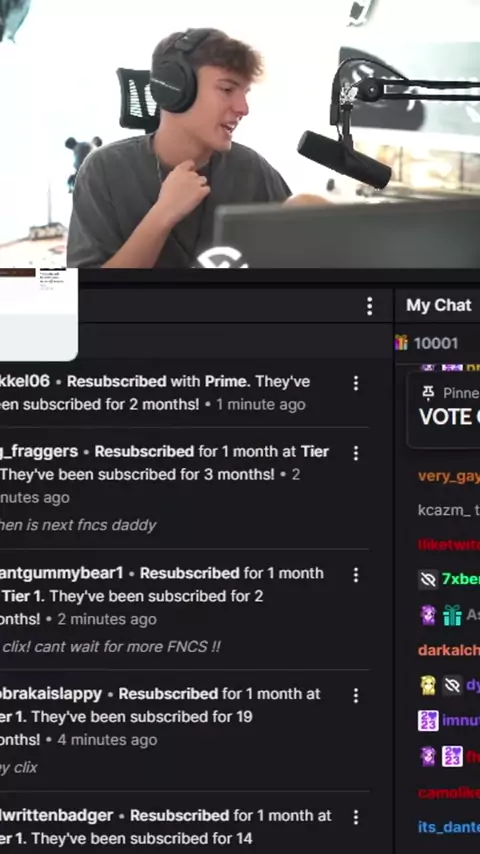This screenshot has height=854, width=480.
Task: Click the webcam video feed
Action: pos(240,133)
